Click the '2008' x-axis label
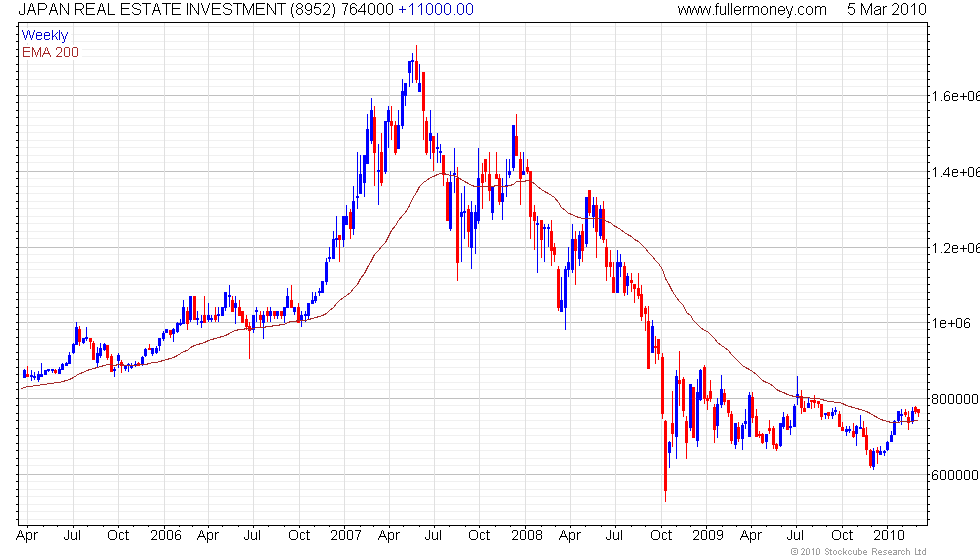Screen dimensions: 980x560 [x=527, y=535]
